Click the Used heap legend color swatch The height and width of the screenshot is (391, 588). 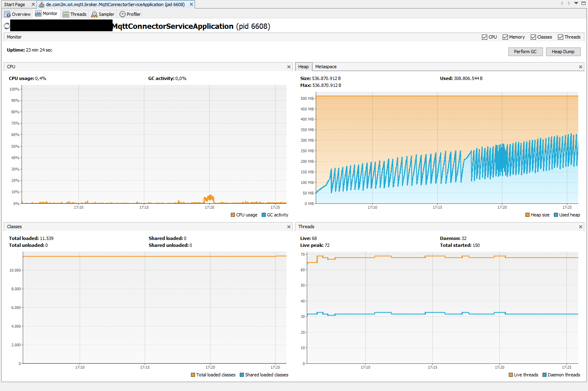point(555,215)
